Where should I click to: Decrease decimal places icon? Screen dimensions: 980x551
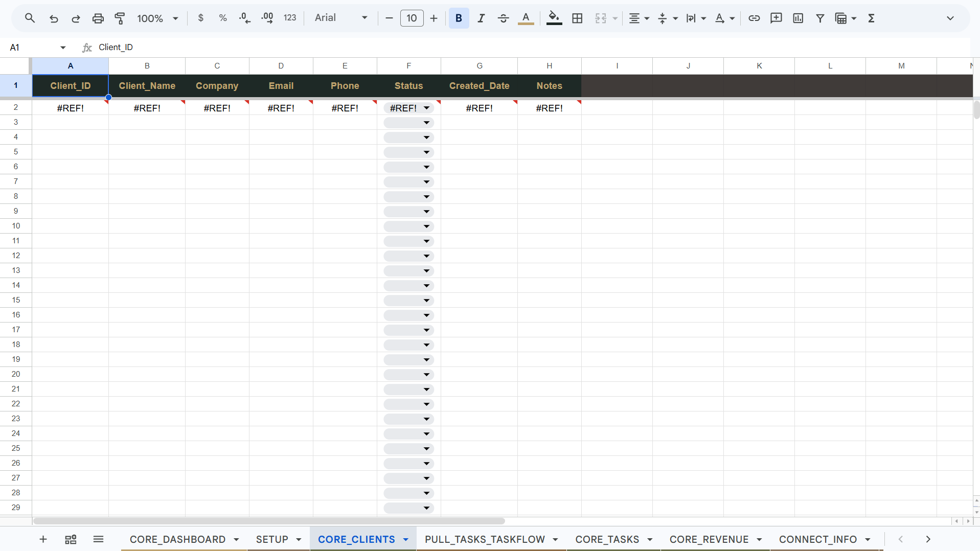(245, 18)
